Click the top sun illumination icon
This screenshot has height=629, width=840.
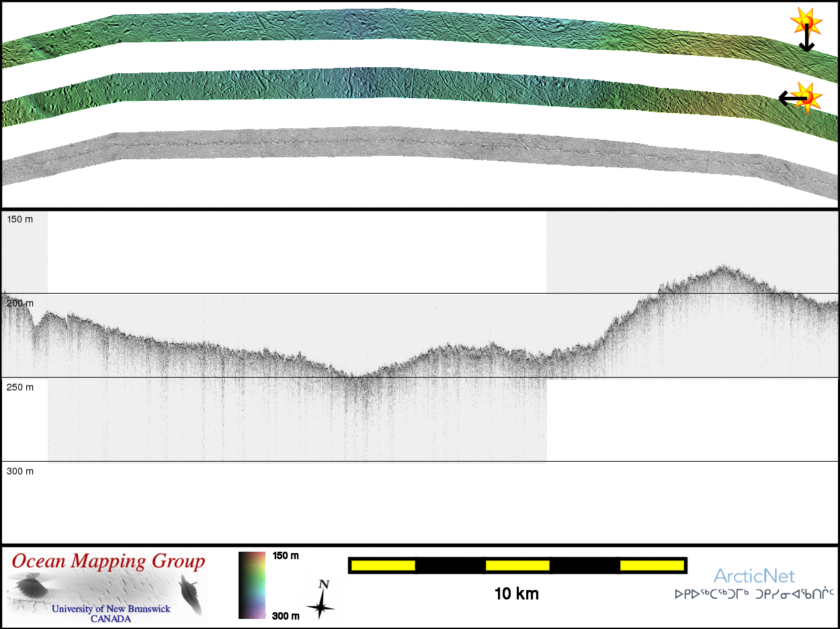pos(805,22)
